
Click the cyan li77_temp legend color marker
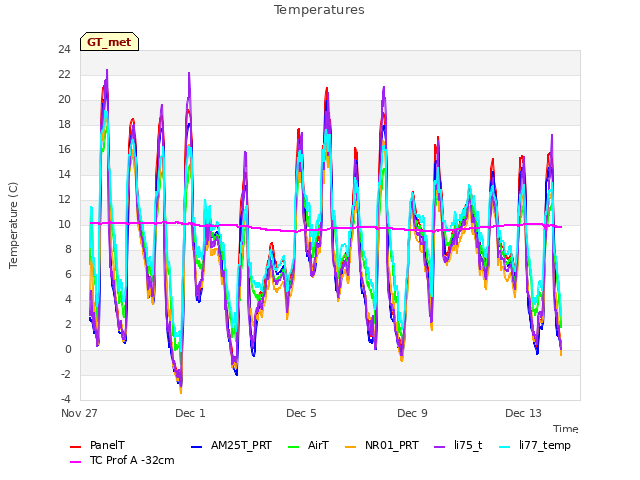pos(505,447)
